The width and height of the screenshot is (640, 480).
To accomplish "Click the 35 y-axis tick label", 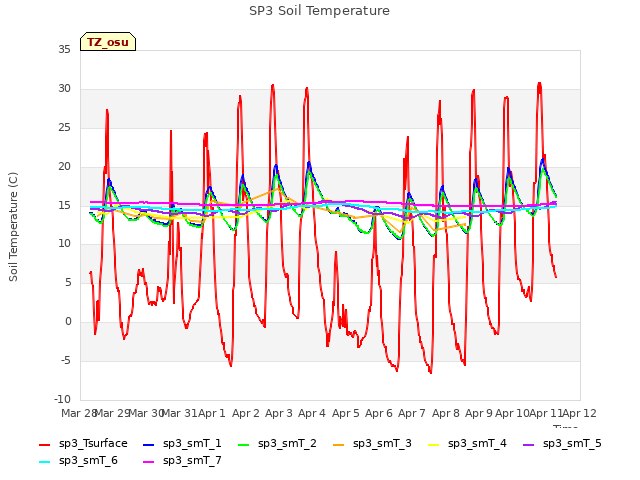I will (x=64, y=50).
